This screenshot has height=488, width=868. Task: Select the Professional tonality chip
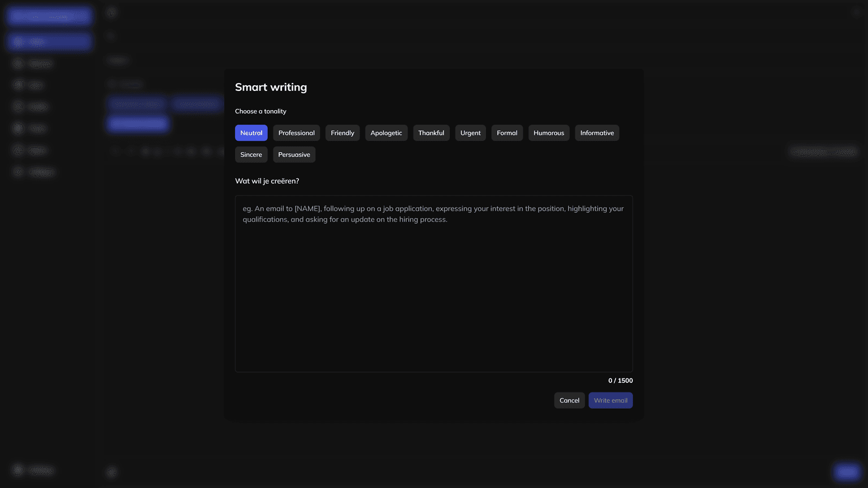(x=296, y=133)
